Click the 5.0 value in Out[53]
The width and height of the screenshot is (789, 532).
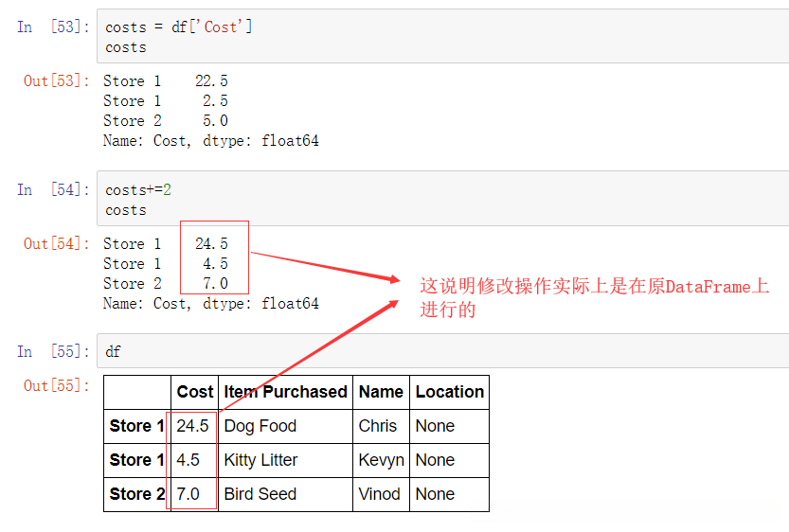tap(215, 120)
